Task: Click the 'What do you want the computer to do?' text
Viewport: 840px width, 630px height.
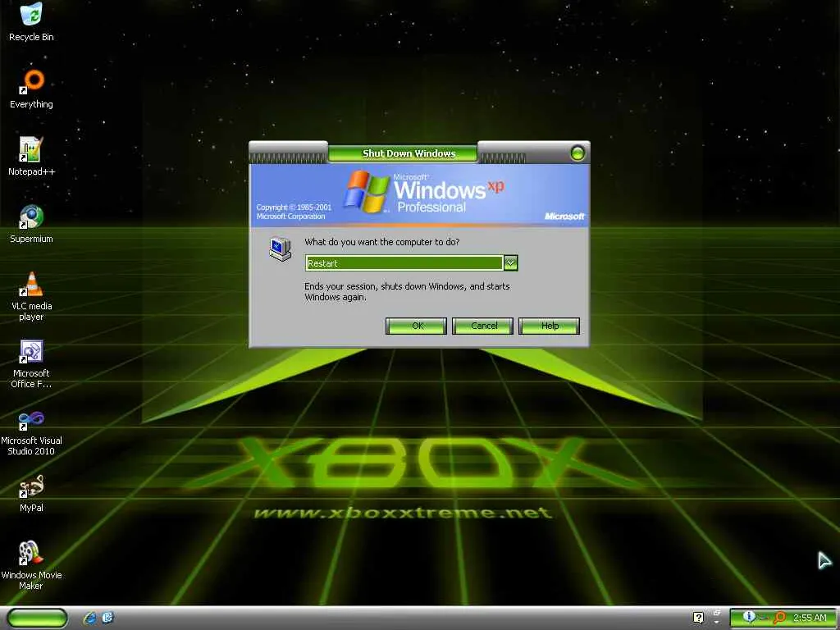Action: 382,242
